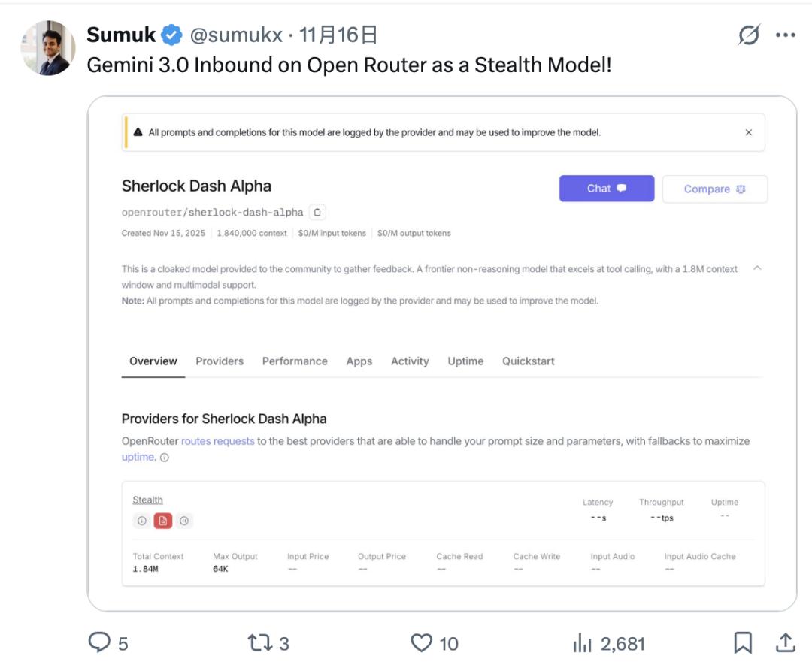Select the Quickstart tab

pyautogui.click(x=529, y=361)
